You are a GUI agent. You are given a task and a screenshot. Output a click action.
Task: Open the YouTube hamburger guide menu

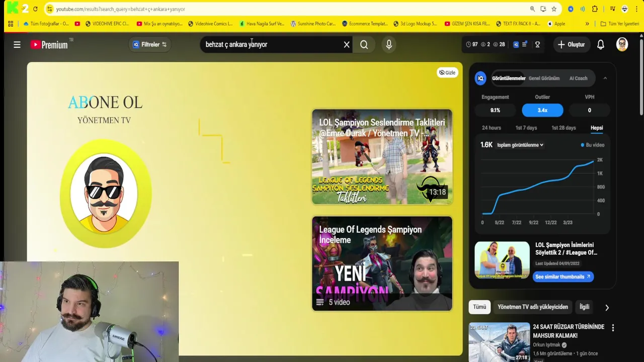tap(17, 45)
